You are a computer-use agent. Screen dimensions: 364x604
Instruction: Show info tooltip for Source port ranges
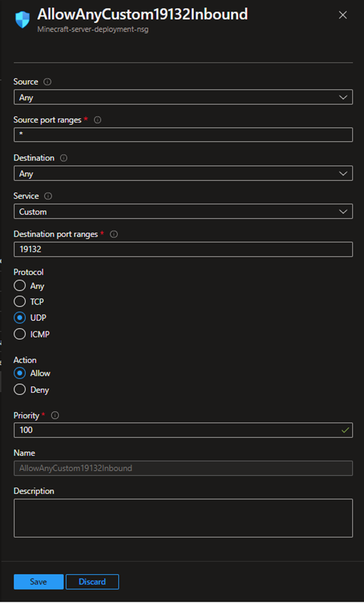pyautogui.click(x=98, y=120)
